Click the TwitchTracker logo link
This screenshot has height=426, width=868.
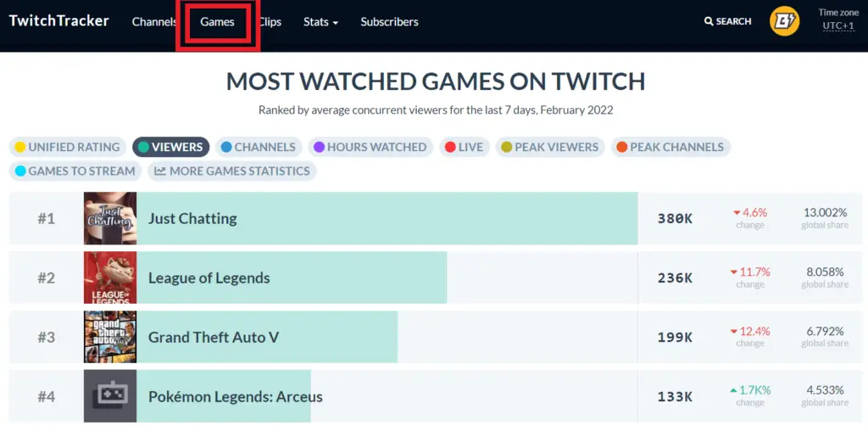(x=58, y=21)
